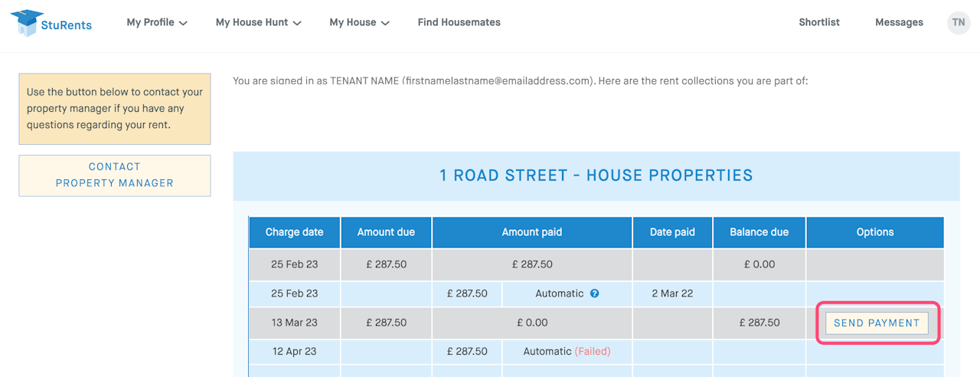Click the Balance due column header
Screen dimensions: 980x377
pyautogui.click(x=759, y=232)
